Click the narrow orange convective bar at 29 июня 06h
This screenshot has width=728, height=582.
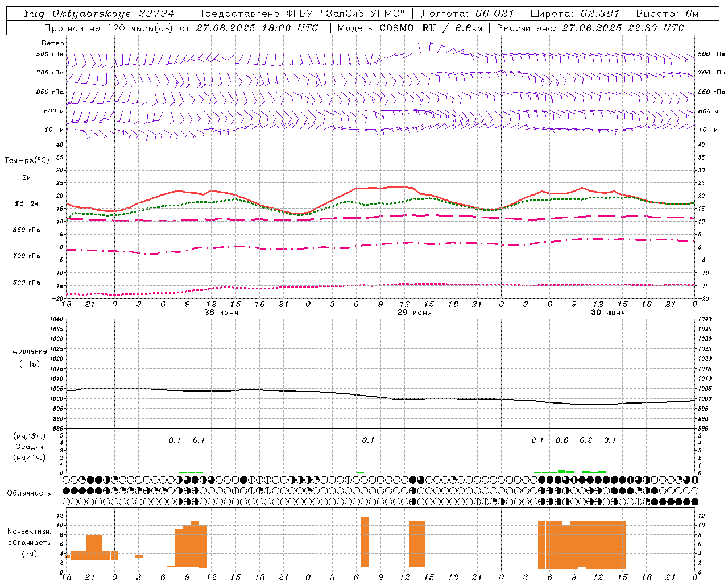[365, 542]
